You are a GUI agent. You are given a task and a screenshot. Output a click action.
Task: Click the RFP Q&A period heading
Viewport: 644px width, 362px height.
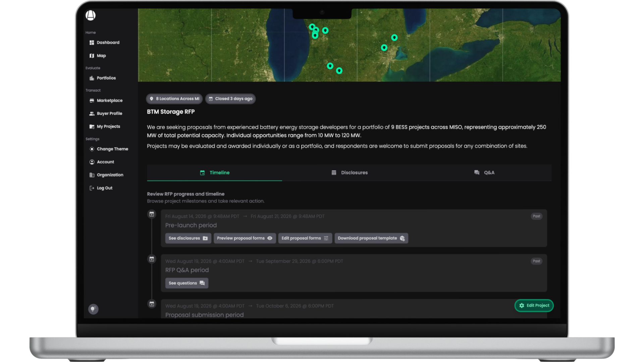(187, 270)
